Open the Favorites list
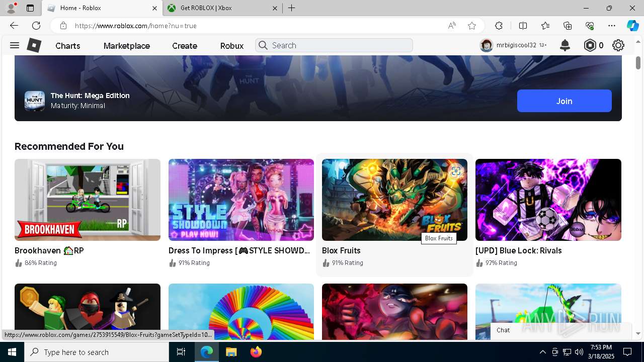The image size is (644, 362). click(x=545, y=26)
